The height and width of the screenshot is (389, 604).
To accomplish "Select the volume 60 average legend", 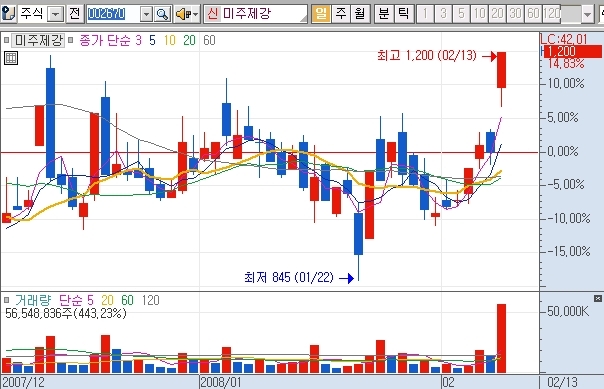I will click(128, 300).
